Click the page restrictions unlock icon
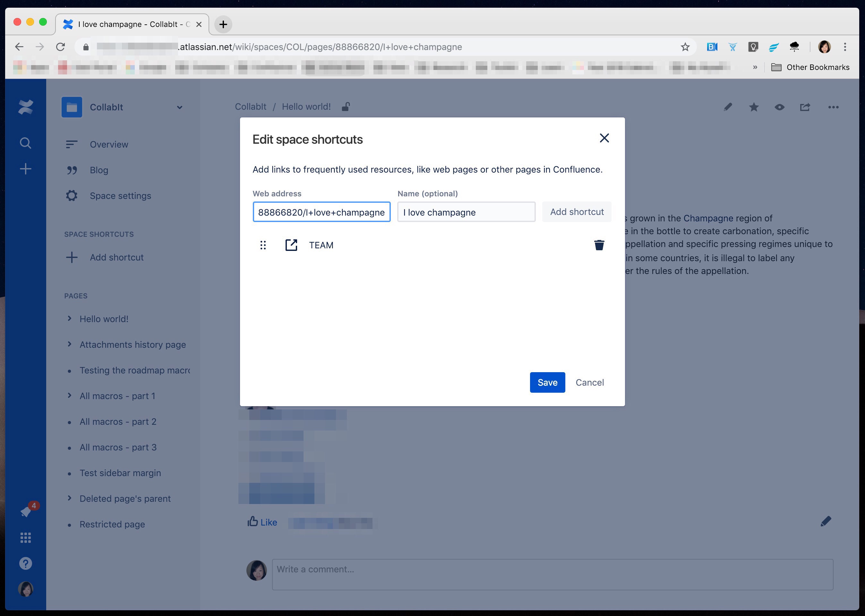This screenshot has width=865, height=616. pyautogui.click(x=346, y=107)
